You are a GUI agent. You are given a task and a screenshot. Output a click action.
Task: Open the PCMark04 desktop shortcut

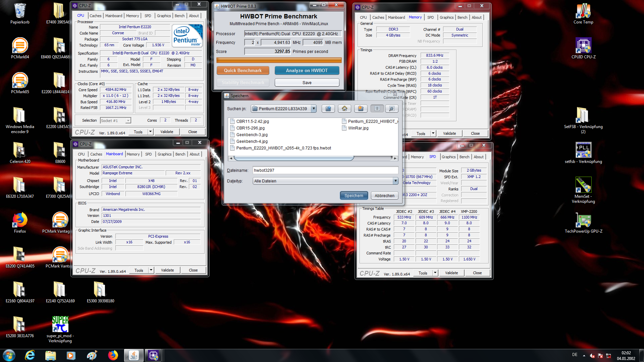[20, 48]
